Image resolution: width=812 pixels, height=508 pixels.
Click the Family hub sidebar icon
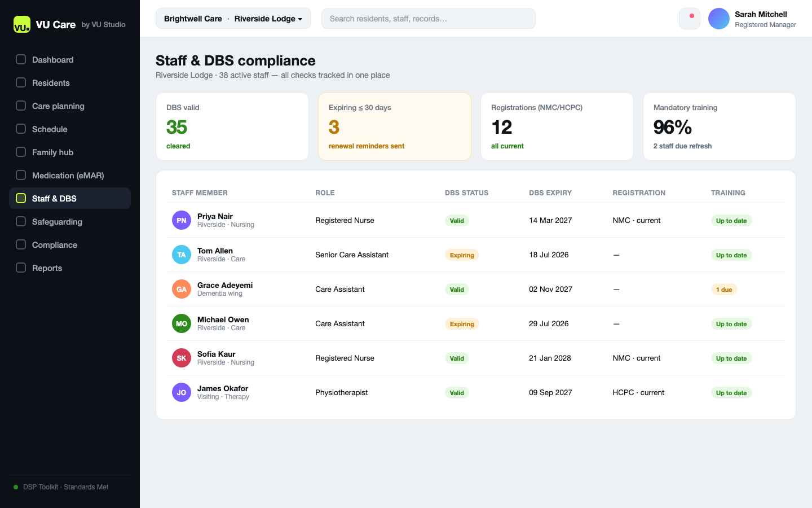[21, 152]
